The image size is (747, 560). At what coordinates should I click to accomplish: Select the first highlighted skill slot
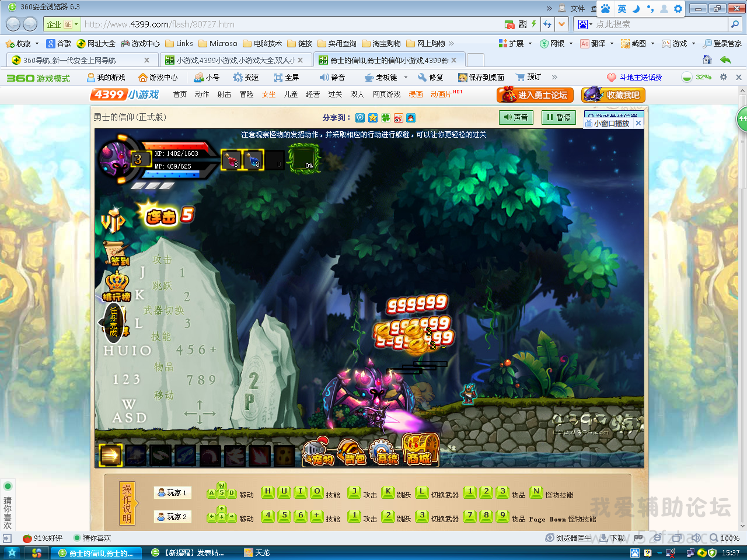click(110, 456)
